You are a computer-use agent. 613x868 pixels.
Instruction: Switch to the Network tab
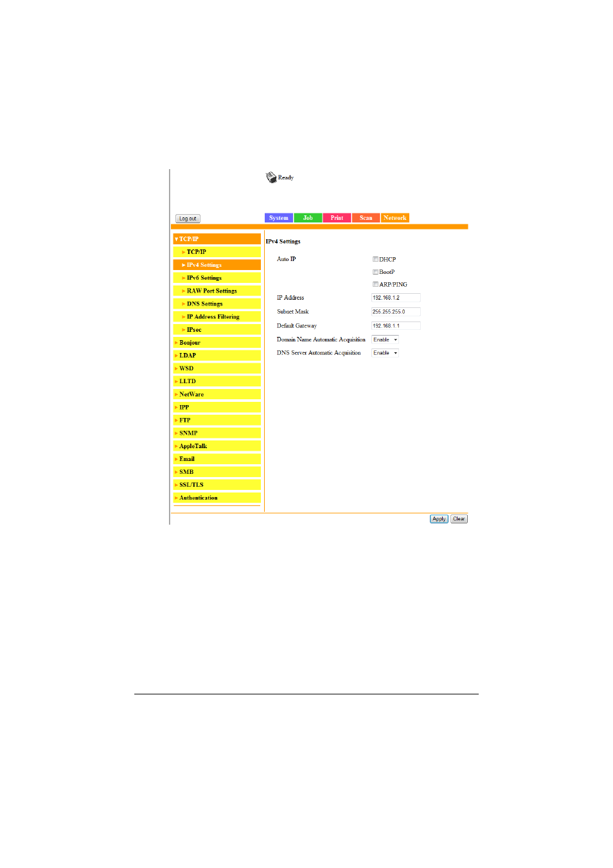[x=395, y=218]
